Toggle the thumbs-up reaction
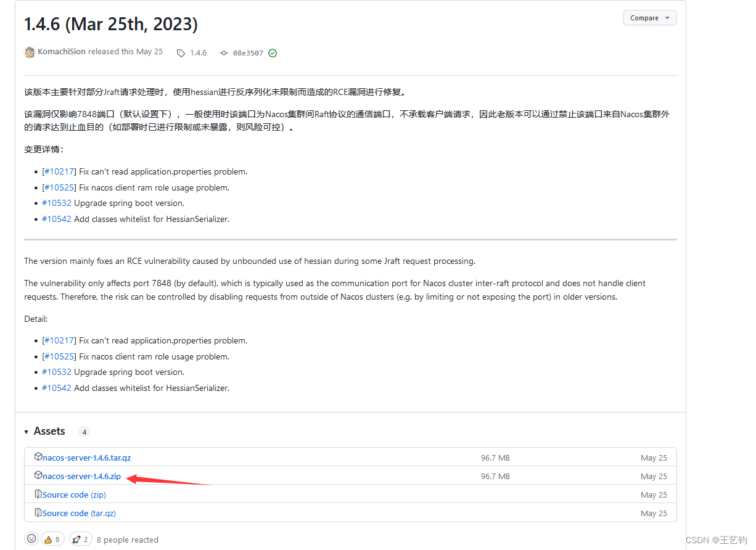This screenshot has width=756, height=550. (x=52, y=538)
